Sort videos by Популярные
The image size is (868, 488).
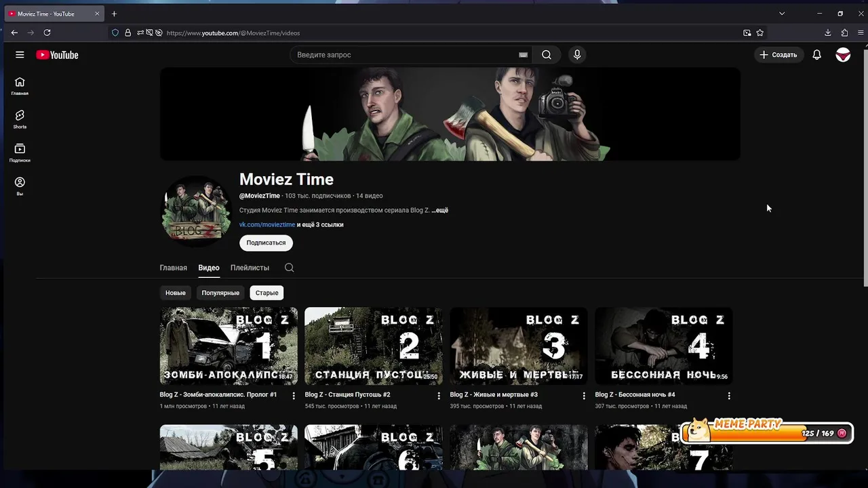tap(220, 293)
